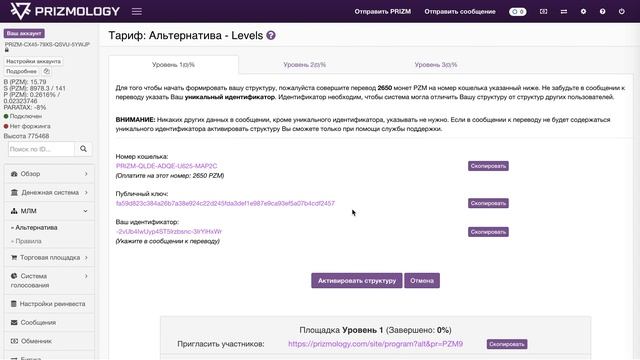640x360 pixels.
Task: Expand the Денежная система chevron
Action: point(86,192)
